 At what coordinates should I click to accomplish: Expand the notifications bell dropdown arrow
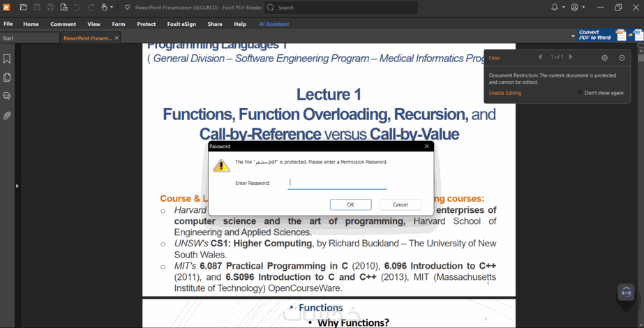(563, 8)
